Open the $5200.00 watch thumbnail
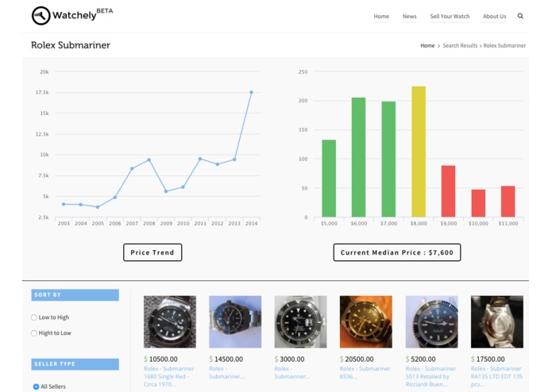 pos(431,321)
